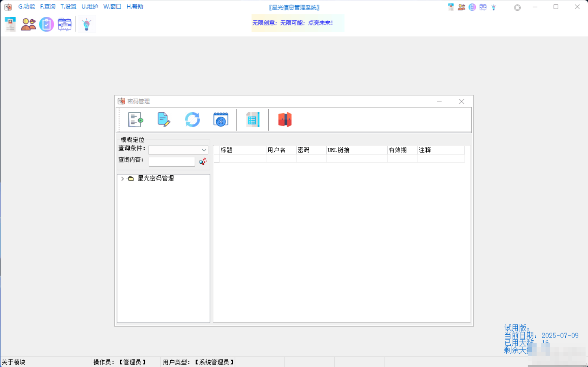The width and height of the screenshot is (588, 367).
Task: Click the calendar delete X icon
Action: [x=221, y=120]
